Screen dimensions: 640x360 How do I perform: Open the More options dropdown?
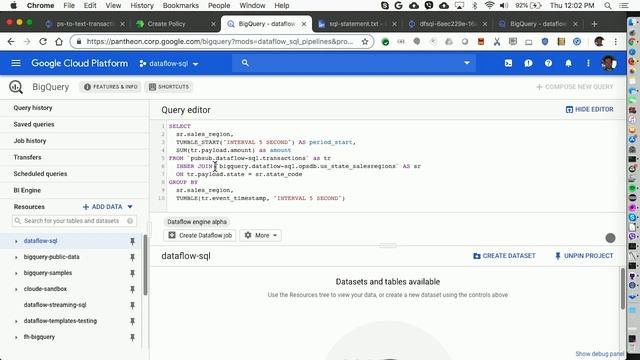[x=261, y=236]
